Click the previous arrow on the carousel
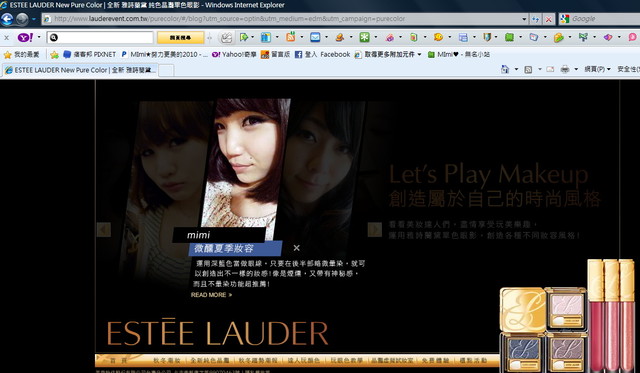640x373 pixels. (x=104, y=230)
